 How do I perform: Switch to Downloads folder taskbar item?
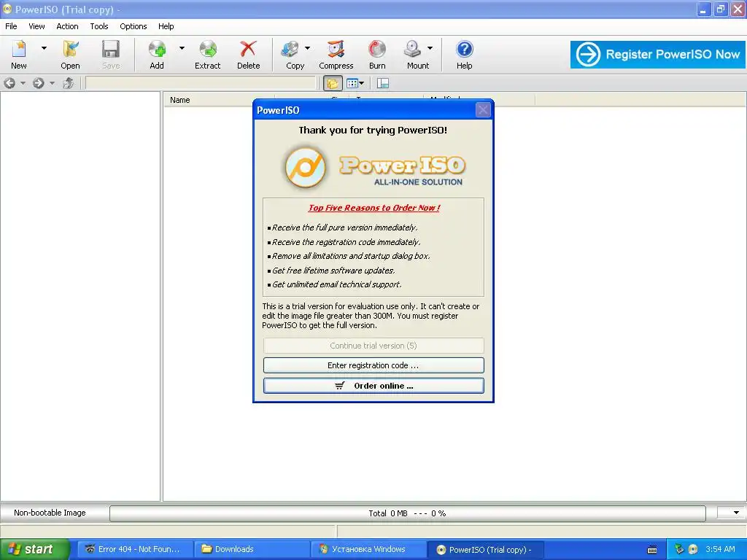pyautogui.click(x=252, y=549)
